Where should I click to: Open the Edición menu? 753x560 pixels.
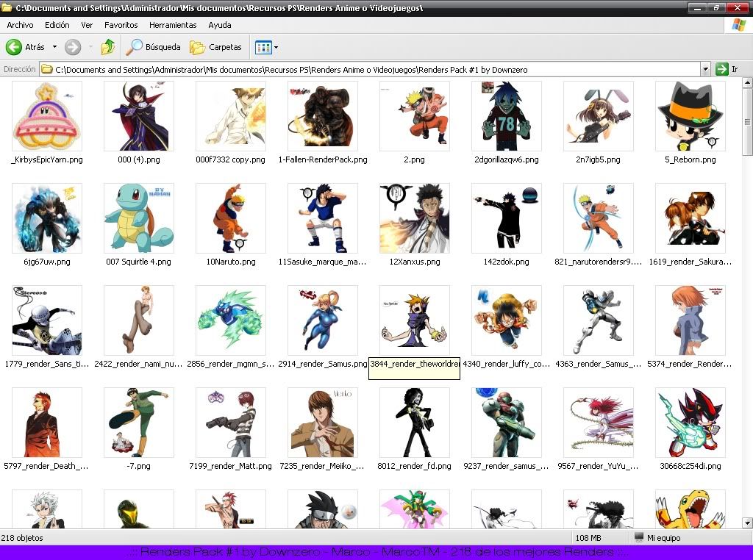point(57,25)
